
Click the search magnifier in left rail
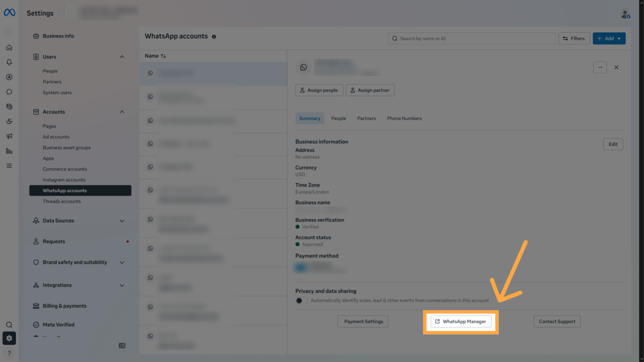point(9,324)
